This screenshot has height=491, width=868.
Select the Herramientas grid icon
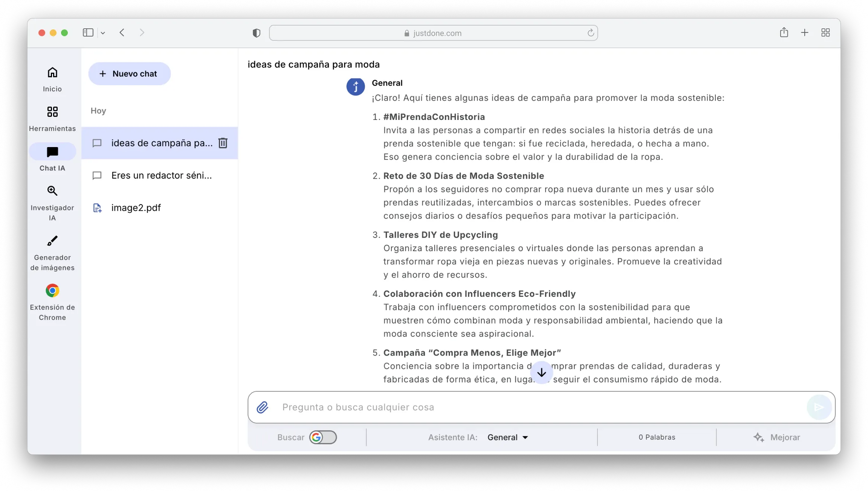tap(52, 112)
